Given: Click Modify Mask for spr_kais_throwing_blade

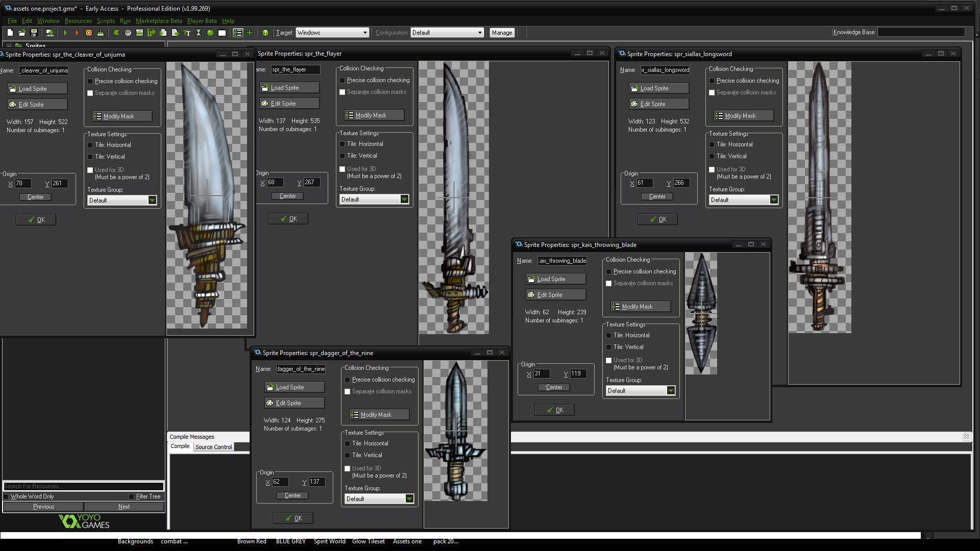Looking at the screenshot, I should [x=640, y=306].
